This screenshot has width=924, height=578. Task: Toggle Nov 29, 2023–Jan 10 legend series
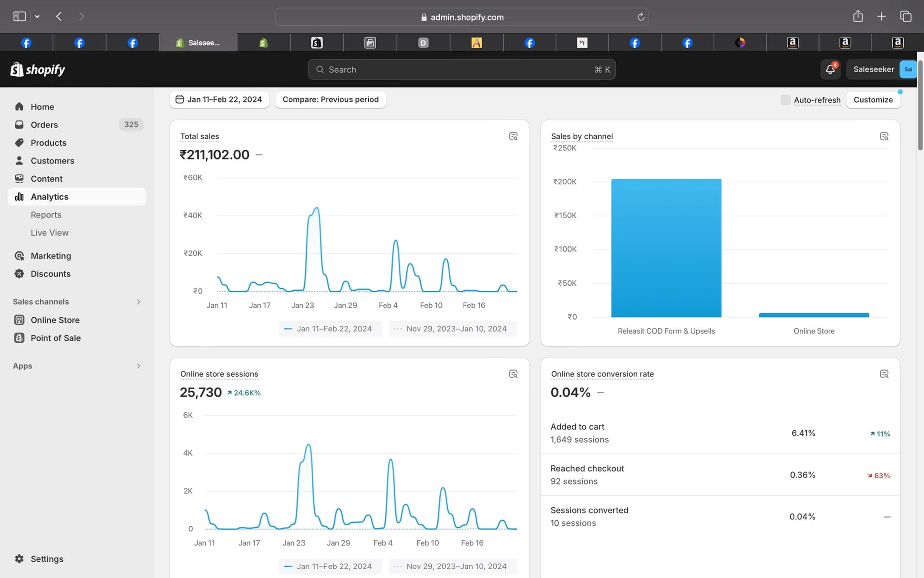pos(453,329)
